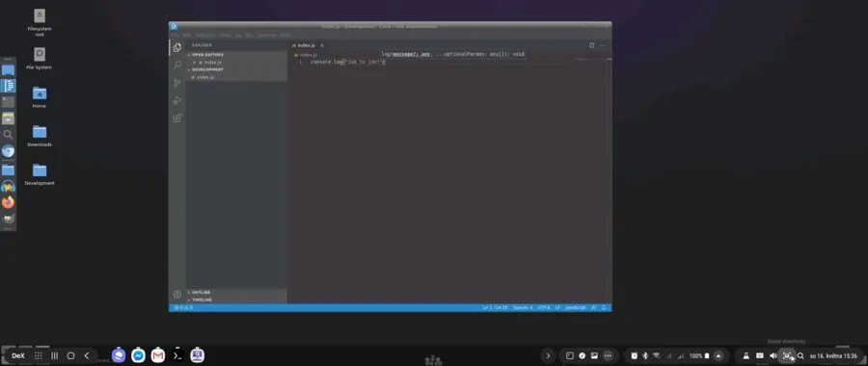Select index.js under Open Editors
The image size is (868, 366).
tap(236, 63)
